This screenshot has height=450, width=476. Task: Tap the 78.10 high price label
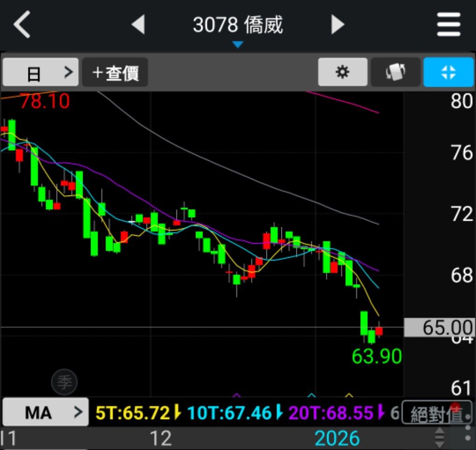click(x=45, y=101)
